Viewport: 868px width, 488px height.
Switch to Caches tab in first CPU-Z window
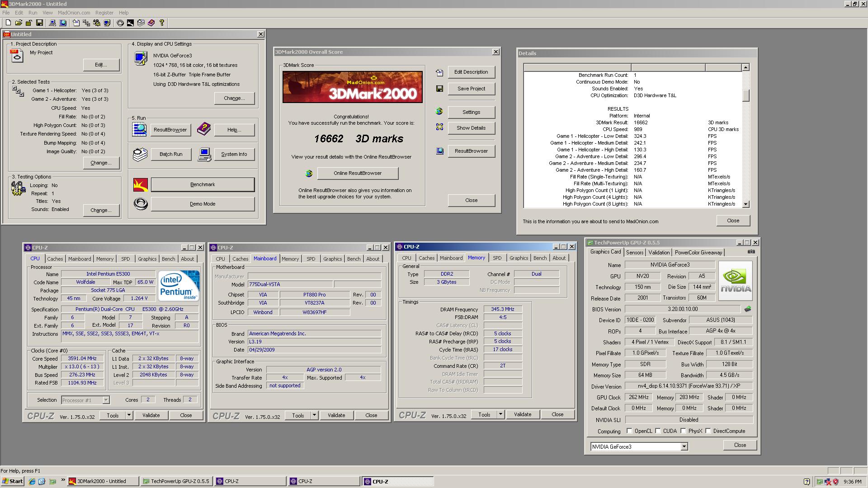55,259
